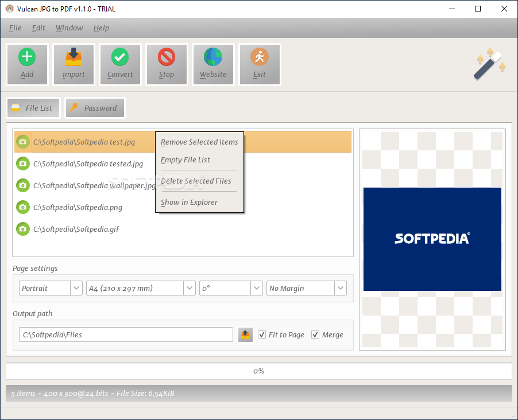518x420 pixels.
Task: Toggle the Fit to Page checkbox
Action: (x=262, y=335)
